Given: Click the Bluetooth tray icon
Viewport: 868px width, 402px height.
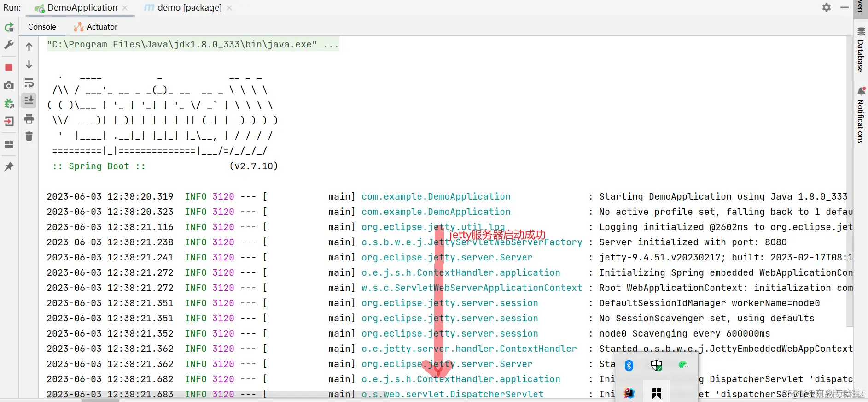Looking at the screenshot, I should point(629,366).
